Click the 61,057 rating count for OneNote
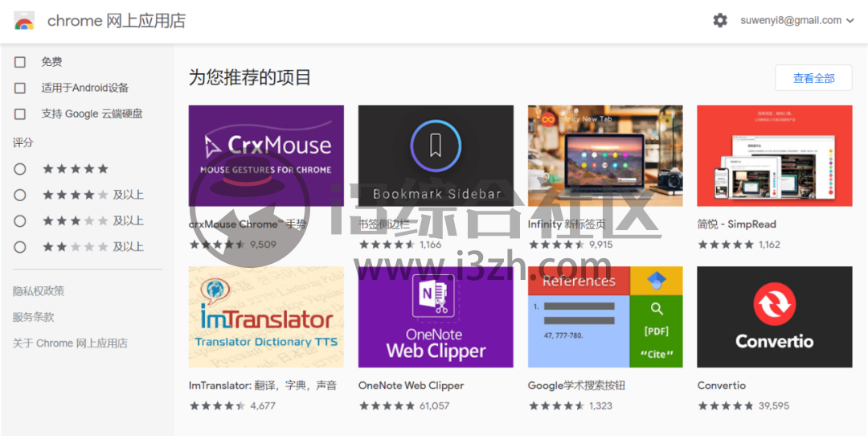This screenshot has height=436, width=868. [x=435, y=405]
